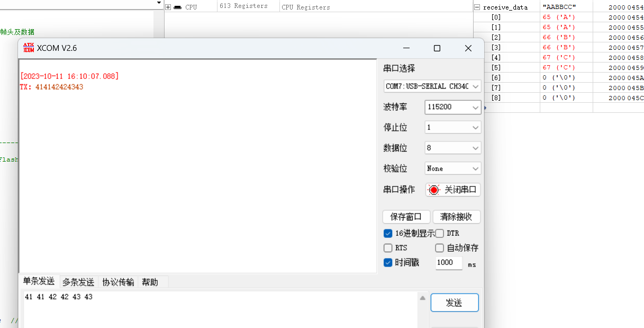Image resolution: width=644 pixels, height=328 pixels.
Task: Switch to the 多条发送 tab
Action: pos(78,282)
